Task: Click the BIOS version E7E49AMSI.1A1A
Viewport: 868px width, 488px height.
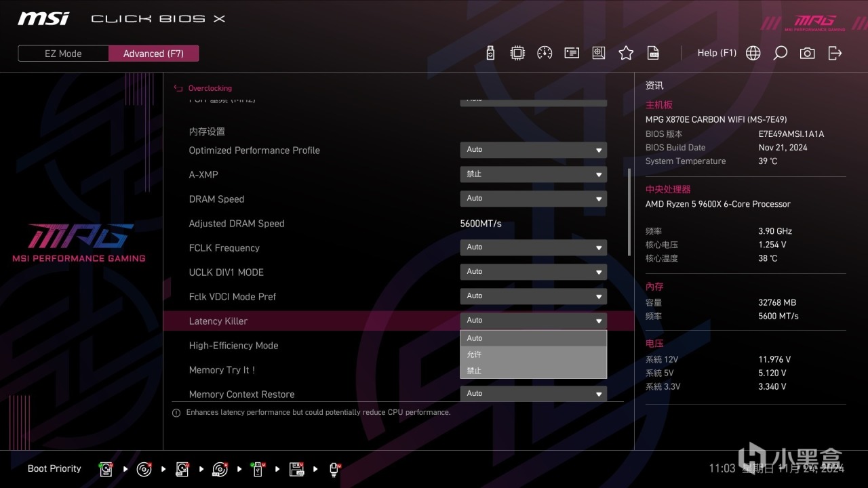Action: (x=791, y=134)
